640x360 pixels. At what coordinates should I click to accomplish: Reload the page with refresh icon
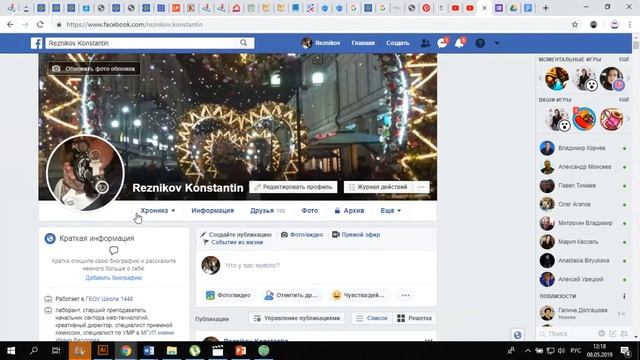click(40, 24)
